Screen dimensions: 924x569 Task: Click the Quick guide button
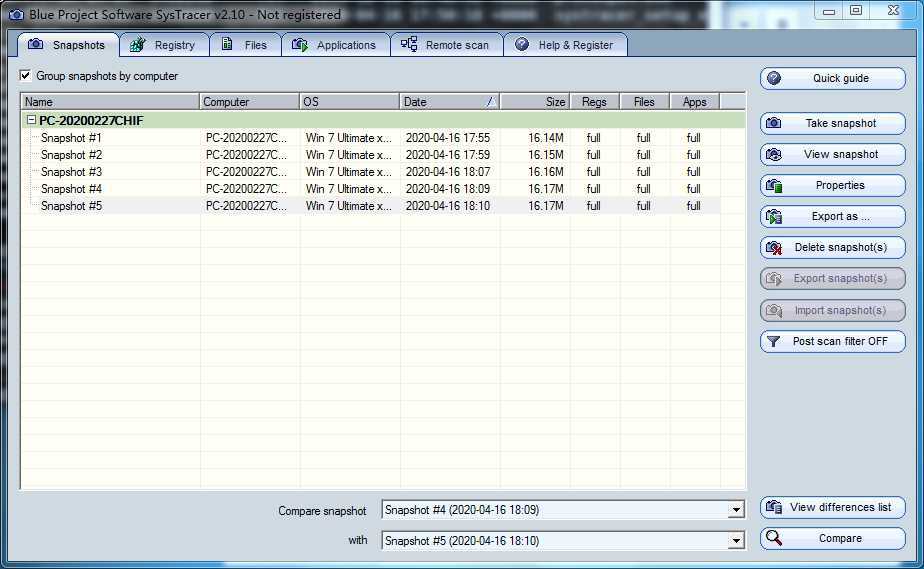pyautogui.click(x=833, y=78)
